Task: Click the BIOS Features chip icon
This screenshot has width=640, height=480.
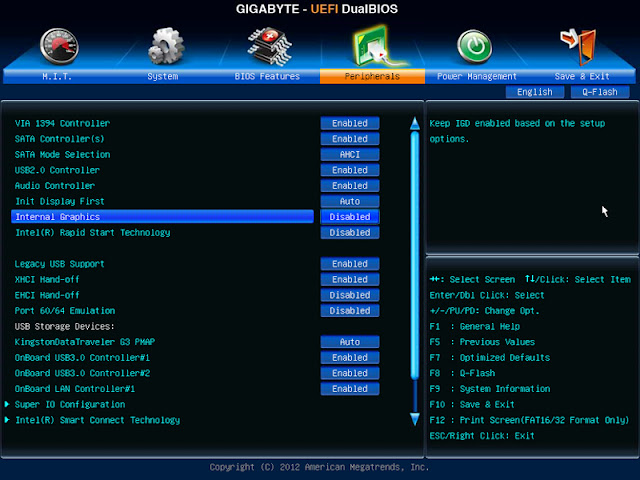Action: (269, 46)
